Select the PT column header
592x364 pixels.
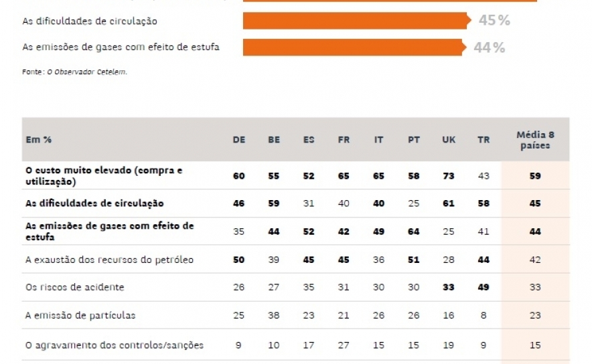(414, 140)
